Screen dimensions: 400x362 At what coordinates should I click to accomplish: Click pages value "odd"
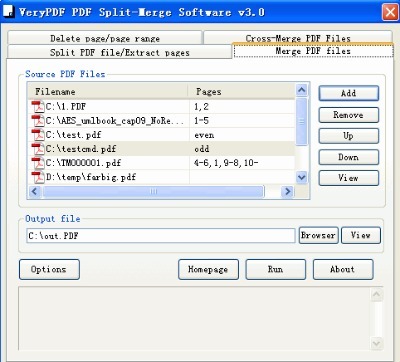(202, 149)
